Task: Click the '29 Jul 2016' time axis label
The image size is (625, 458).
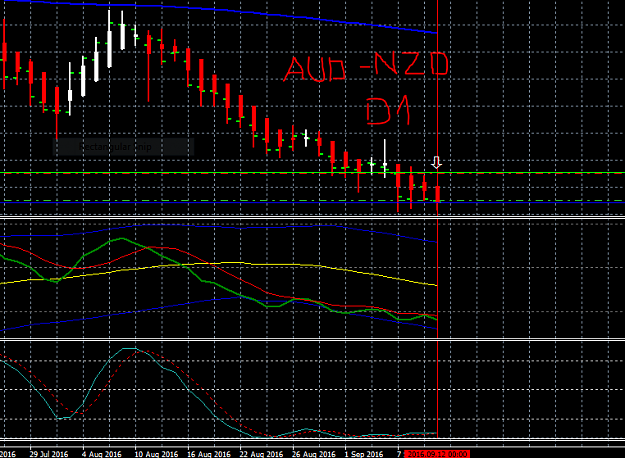Action: [49, 454]
